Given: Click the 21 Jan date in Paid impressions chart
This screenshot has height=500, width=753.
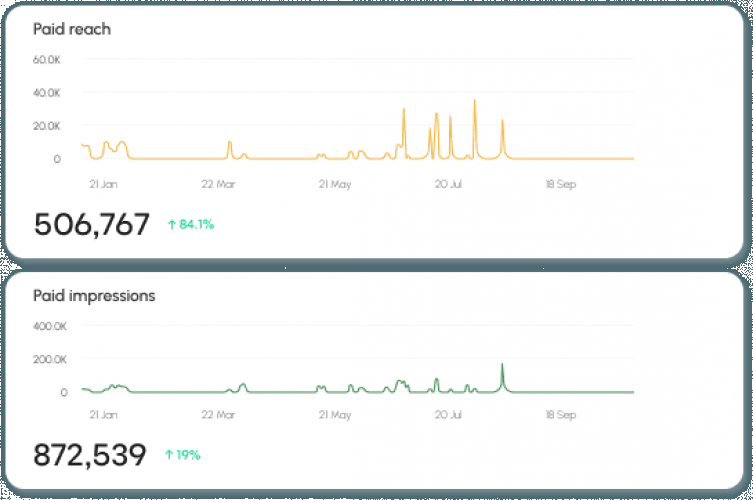Looking at the screenshot, I should [x=103, y=415].
